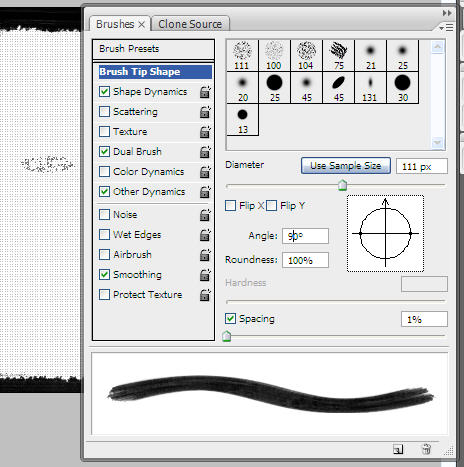The height and width of the screenshot is (467, 464).
Task: Toggle the Other Dynamics lock icon
Action: click(x=205, y=192)
